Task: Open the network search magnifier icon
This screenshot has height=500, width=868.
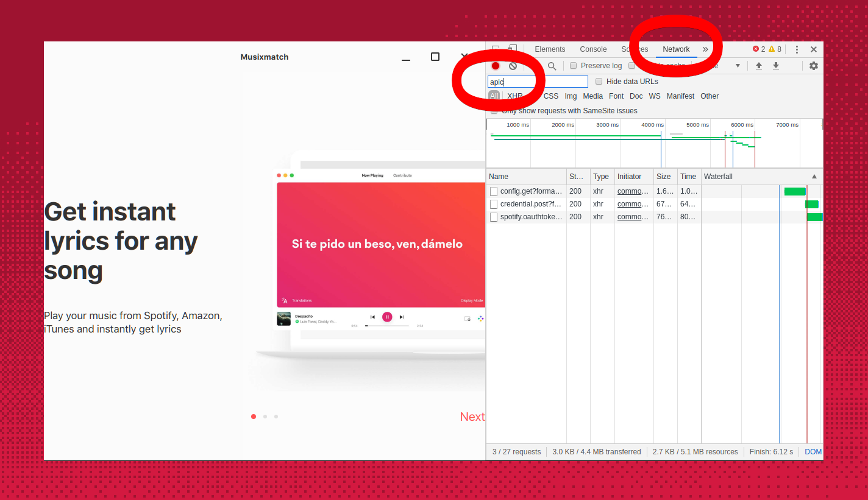Action: (x=552, y=66)
